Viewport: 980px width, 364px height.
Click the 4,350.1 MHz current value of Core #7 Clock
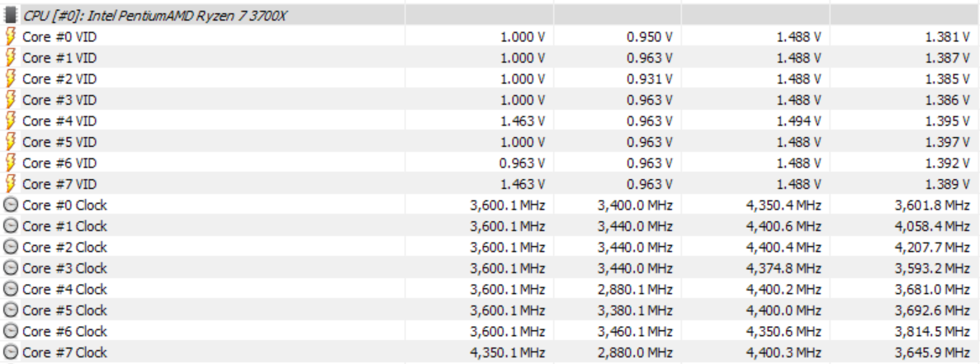point(508,352)
